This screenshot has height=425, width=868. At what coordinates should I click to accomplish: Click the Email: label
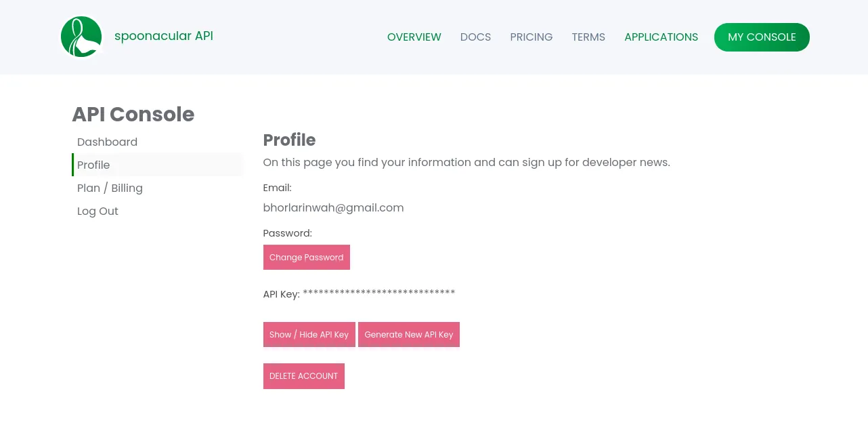tap(277, 188)
